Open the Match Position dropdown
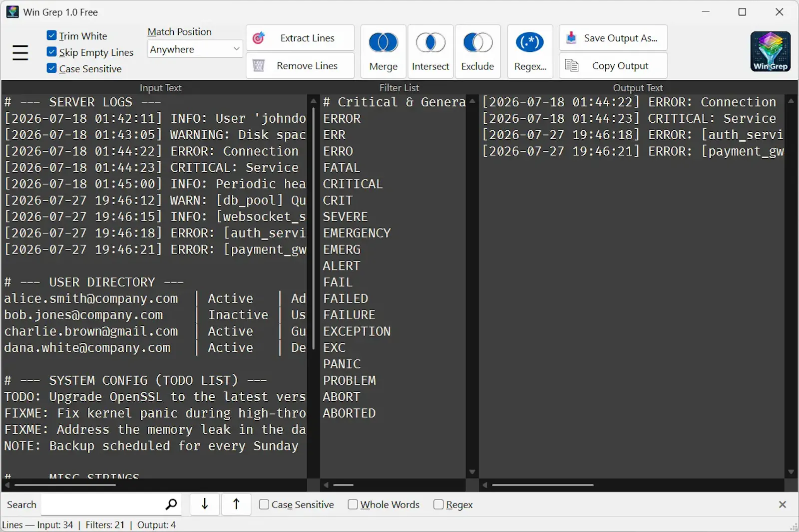799x532 pixels. tap(195, 49)
